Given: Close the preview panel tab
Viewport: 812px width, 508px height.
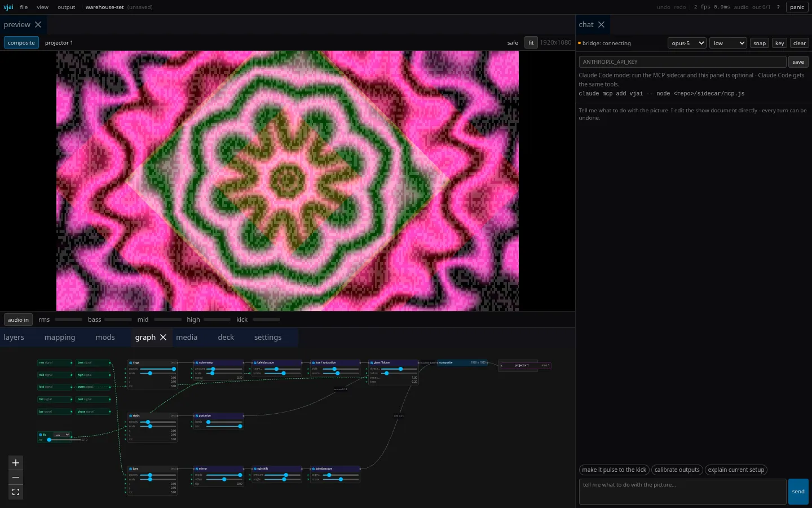Looking at the screenshot, I should coord(38,25).
